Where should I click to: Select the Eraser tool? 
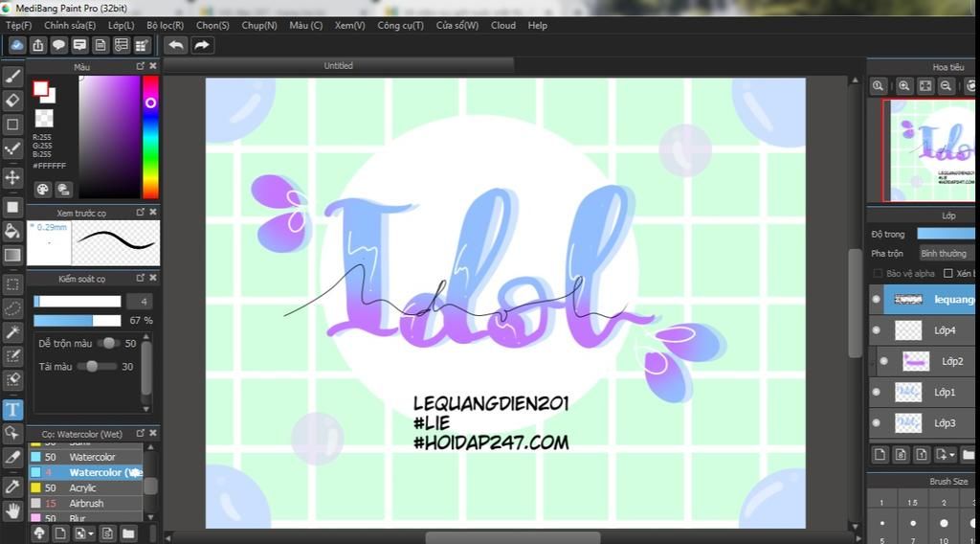coord(12,100)
